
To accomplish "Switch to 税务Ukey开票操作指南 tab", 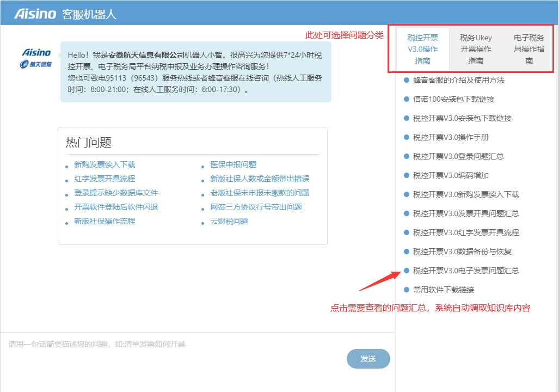I will click(x=476, y=49).
